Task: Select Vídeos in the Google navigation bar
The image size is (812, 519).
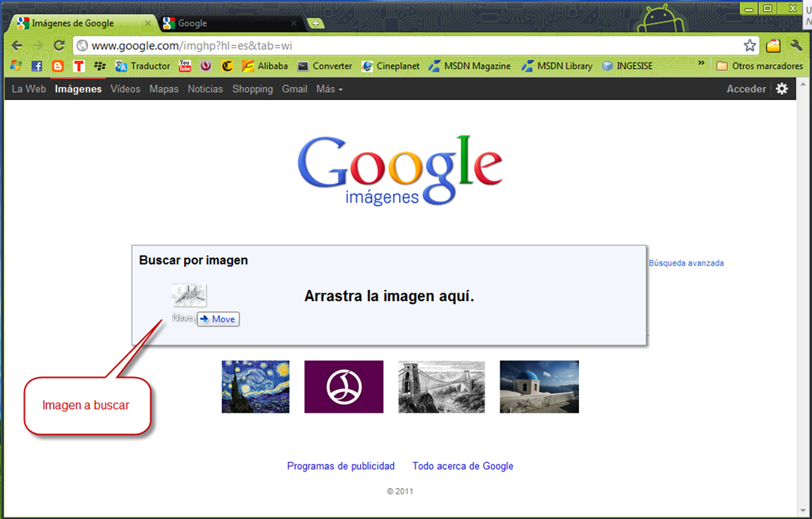Action: click(125, 89)
